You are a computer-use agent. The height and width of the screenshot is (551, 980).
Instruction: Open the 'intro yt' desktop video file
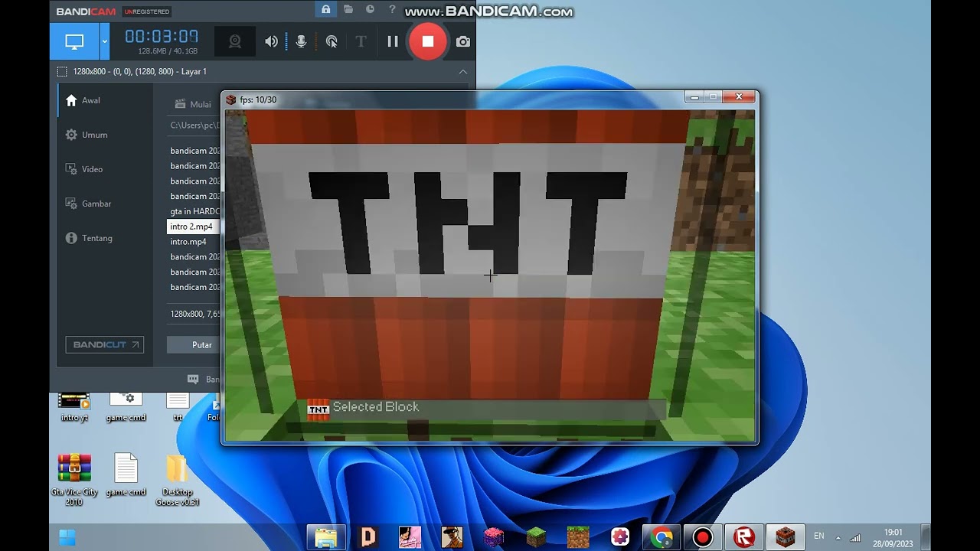[74, 406]
